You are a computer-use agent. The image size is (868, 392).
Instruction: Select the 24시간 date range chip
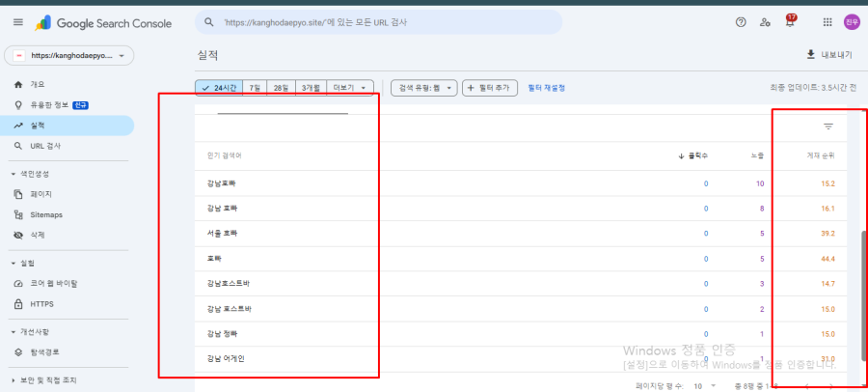click(219, 88)
